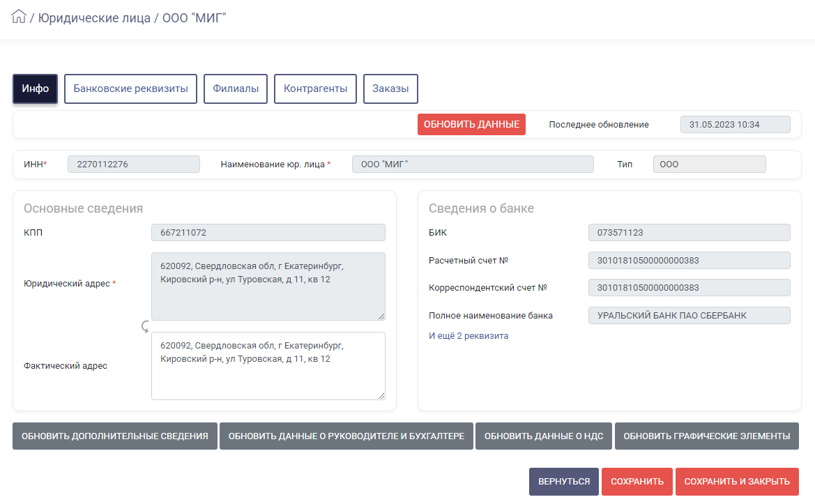The image size is (815, 504).
Task: Click Основные сведения section heading
Action: [x=83, y=208]
